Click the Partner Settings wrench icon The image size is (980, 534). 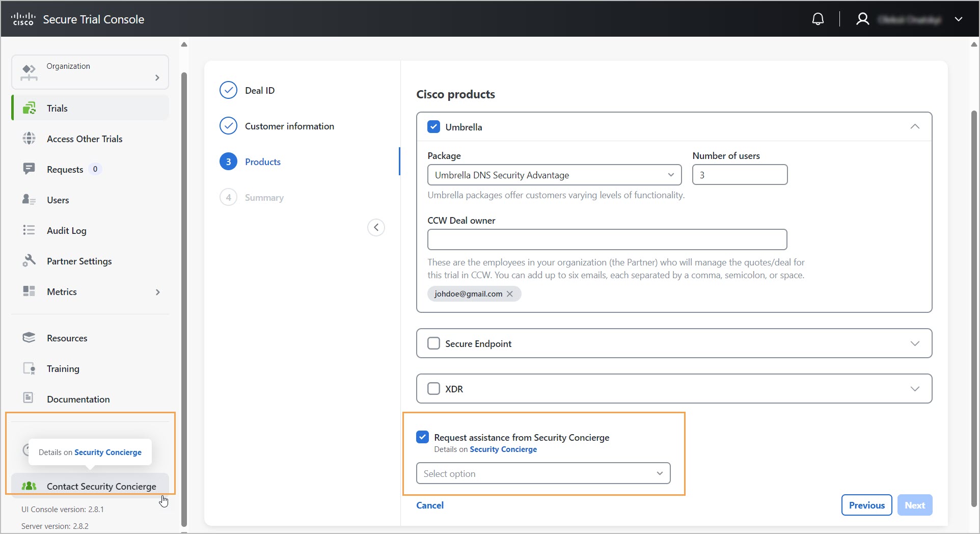pyautogui.click(x=29, y=260)
